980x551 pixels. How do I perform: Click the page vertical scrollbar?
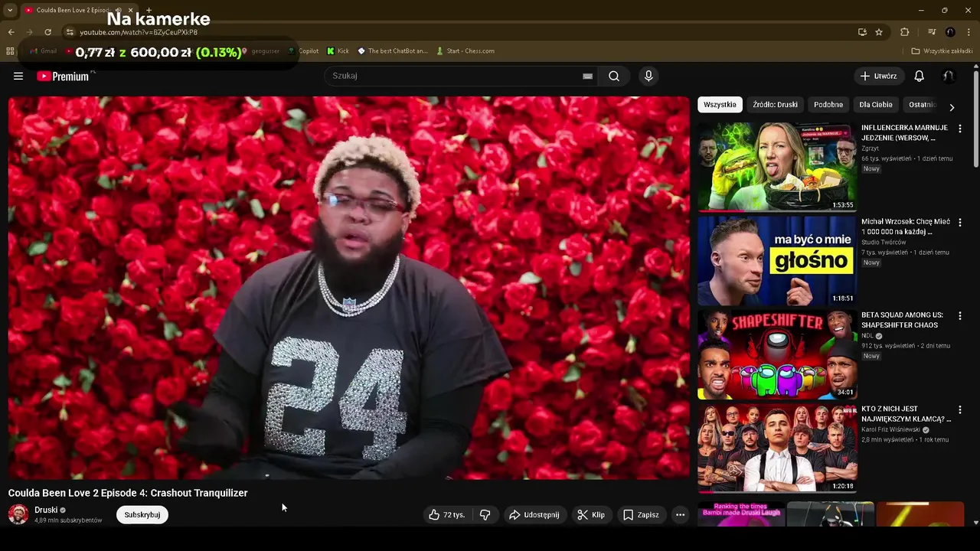pos(975,119)
